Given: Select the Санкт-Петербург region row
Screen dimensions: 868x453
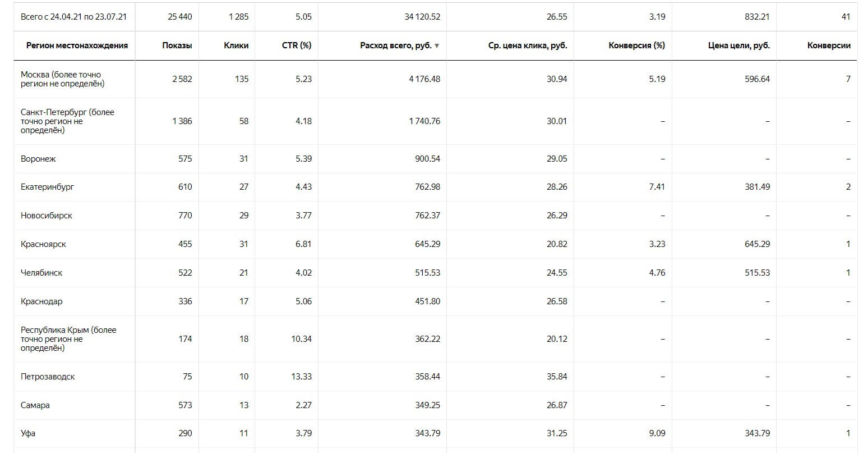Looking at the screenshot, I should pos(435,121).
